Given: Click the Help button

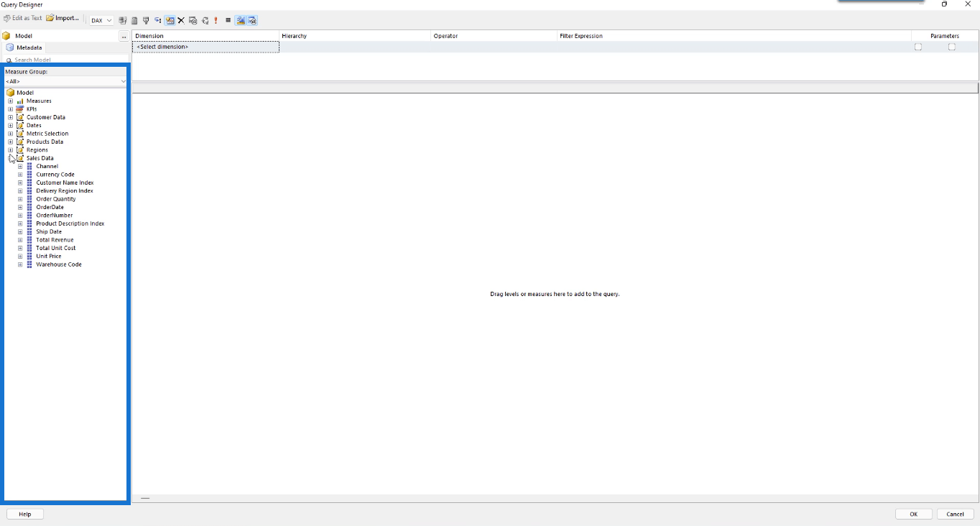Looking at the screenshot, I should (x=25, y=515).
